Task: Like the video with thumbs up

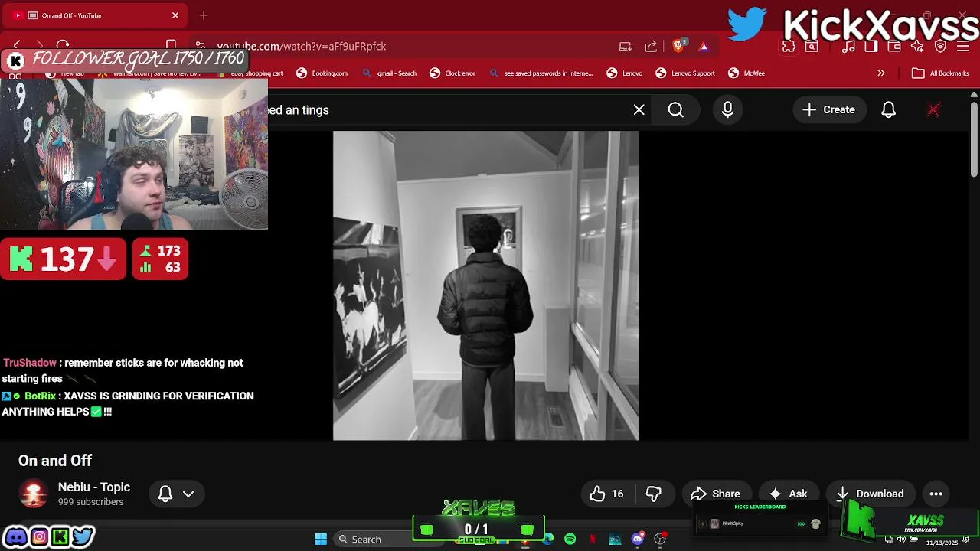Action: coord(606,494)
